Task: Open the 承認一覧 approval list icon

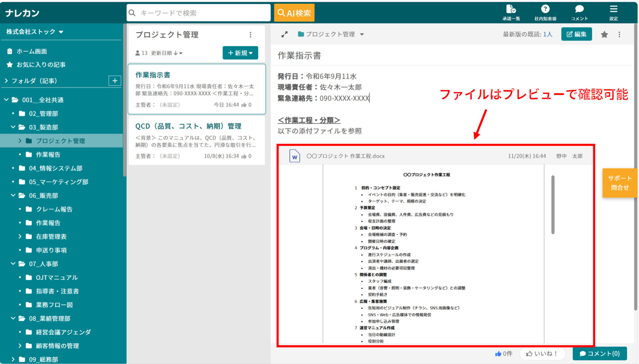Action: click(x=511, y=11)
